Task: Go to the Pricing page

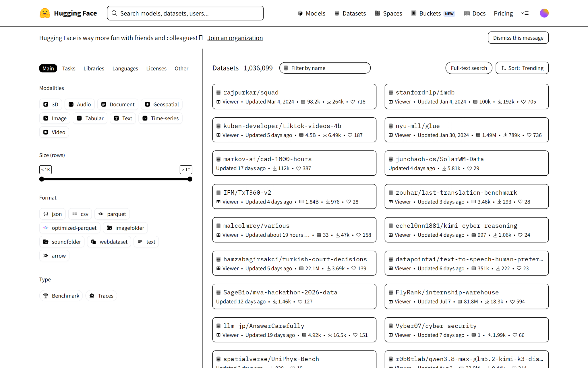Action: click(503, 13)
